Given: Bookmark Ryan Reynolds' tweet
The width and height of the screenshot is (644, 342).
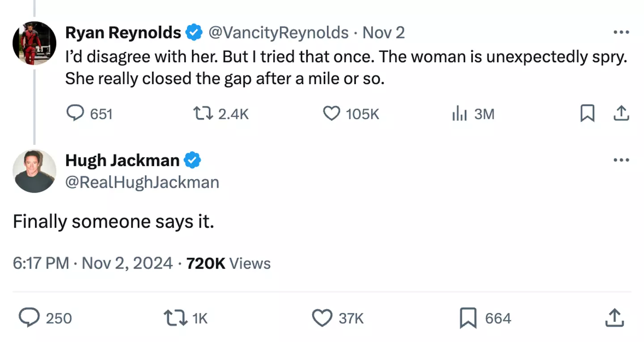Looking at the screenshot, I should click(587, 114).
